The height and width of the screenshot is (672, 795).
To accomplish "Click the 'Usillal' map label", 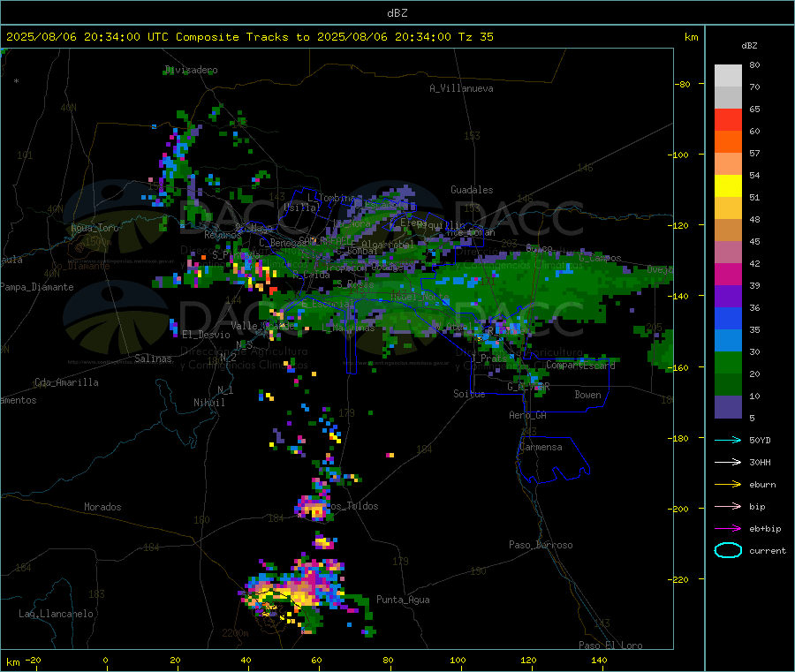I will point(302,207).
